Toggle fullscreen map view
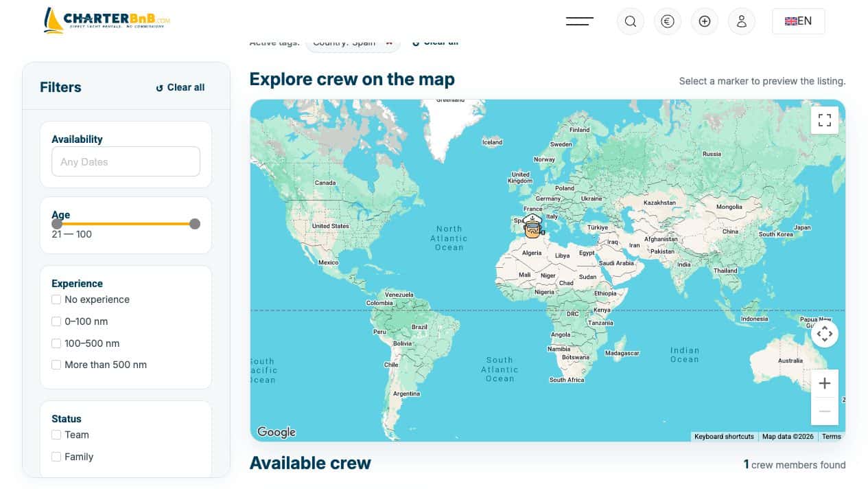The image size is (868, 489). point(825,120)
